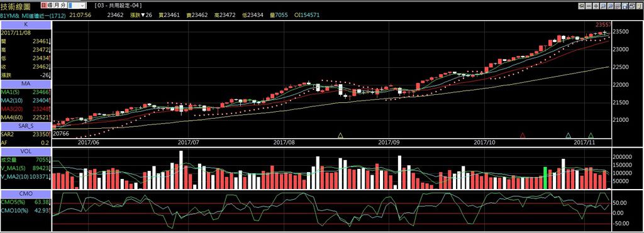Click the 23000 price axis label
Screen dimensions: 644x233
[620, 49]
